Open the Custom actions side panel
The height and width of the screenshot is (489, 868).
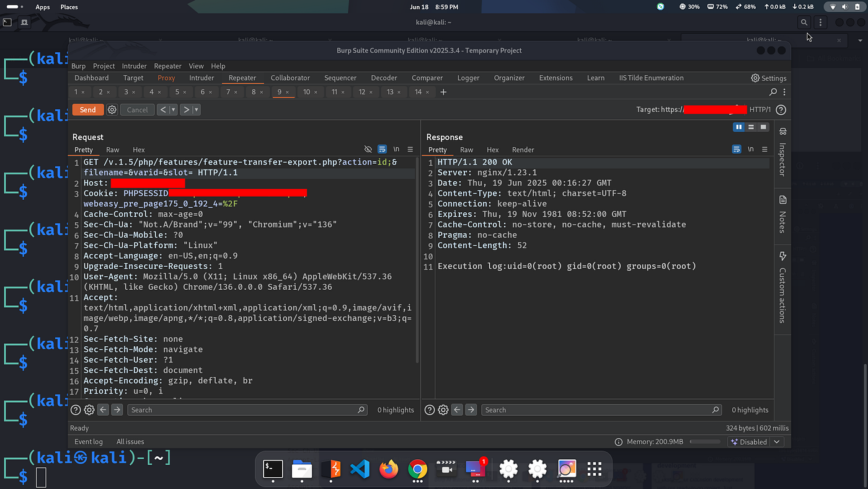click(782, 287)
